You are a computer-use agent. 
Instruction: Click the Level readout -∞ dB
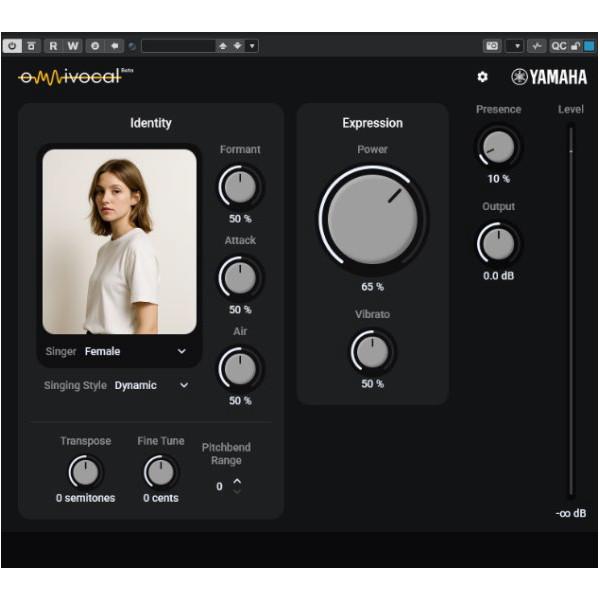point(571,513)
